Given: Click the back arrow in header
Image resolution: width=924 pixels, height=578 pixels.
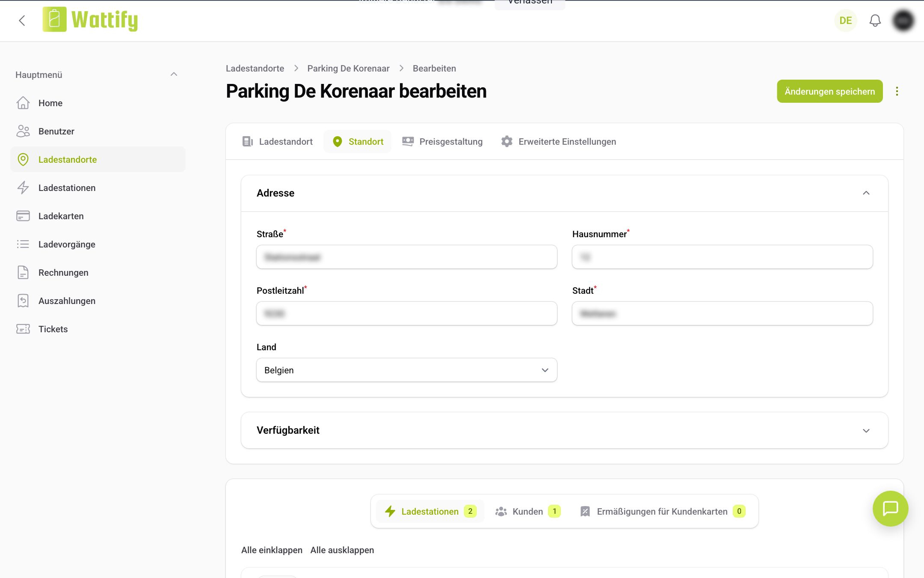Looking at the screenshot, I should pyautogui.click(x=22, y=21).
